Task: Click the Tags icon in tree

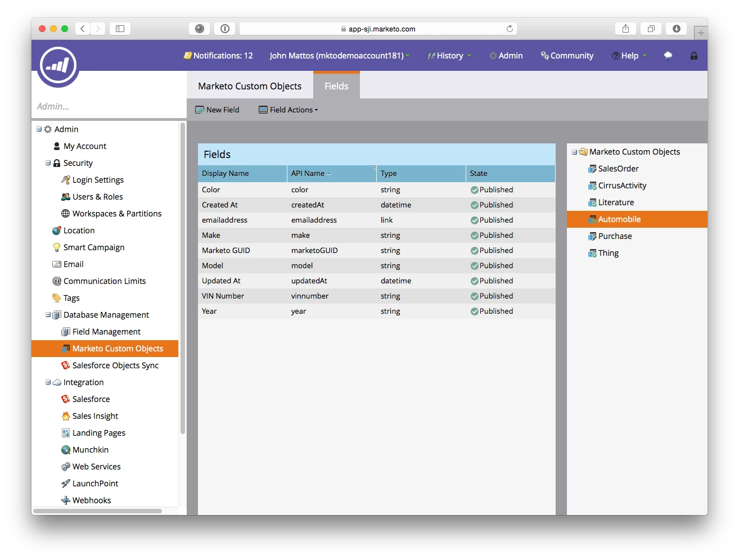Action: coord(57,298)
